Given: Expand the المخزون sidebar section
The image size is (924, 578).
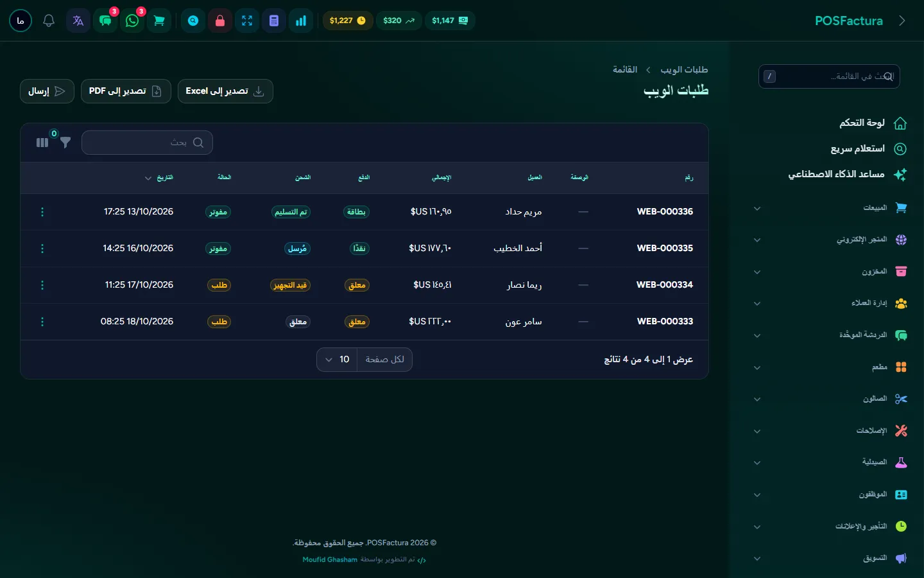Looking at the screenshot, I should point(830,272).
